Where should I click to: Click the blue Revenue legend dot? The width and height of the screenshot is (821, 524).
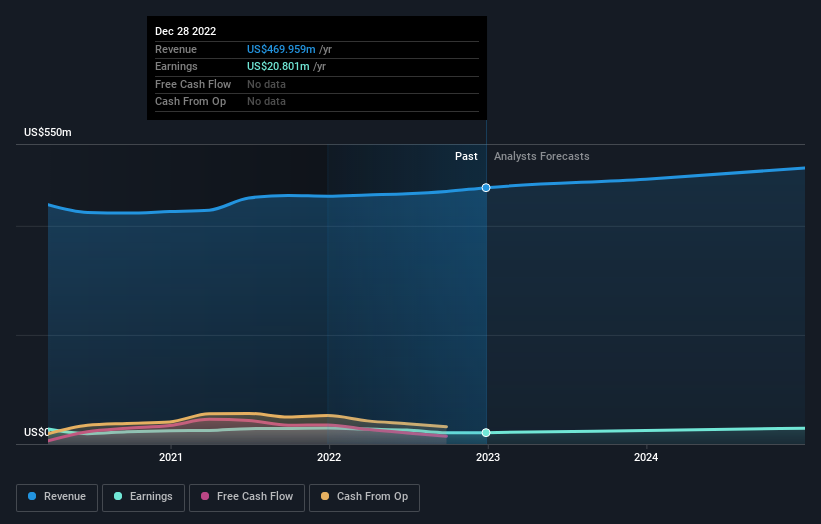pos(32,496)
